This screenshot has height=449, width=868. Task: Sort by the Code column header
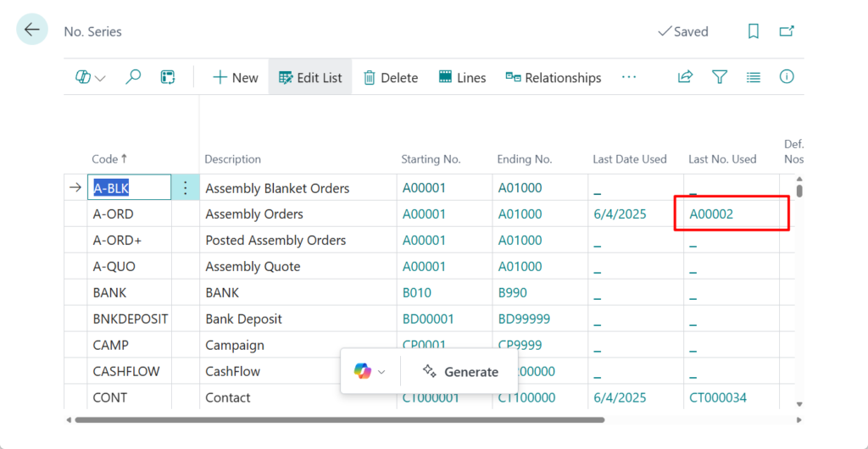(105, 159)
